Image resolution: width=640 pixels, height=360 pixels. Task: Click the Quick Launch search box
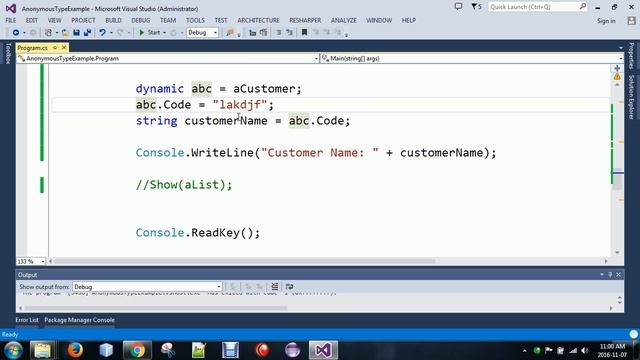pos(537,7)
